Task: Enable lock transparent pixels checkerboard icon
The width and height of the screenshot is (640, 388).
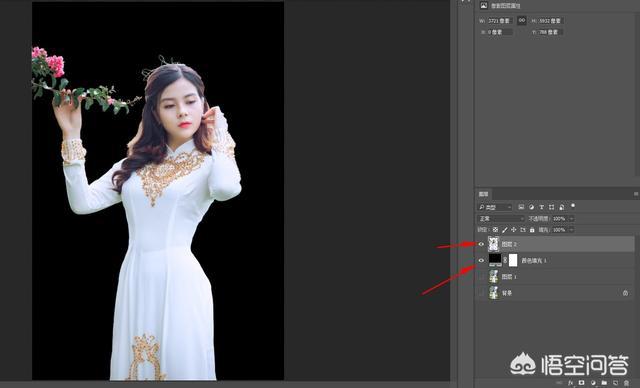Action: click(x=496, y=230)
